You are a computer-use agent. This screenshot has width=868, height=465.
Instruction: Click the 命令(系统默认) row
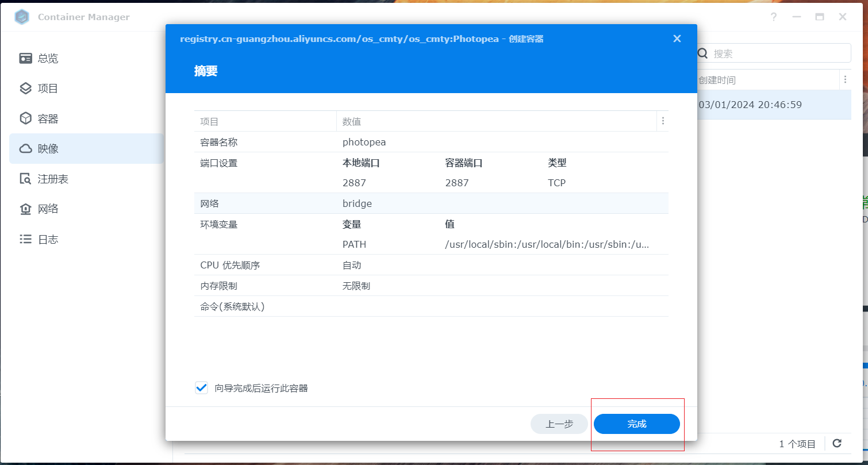(431, 306)
